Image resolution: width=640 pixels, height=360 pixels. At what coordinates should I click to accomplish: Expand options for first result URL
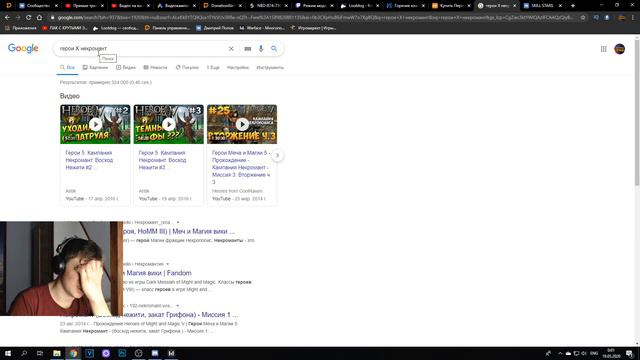[178, 222]
